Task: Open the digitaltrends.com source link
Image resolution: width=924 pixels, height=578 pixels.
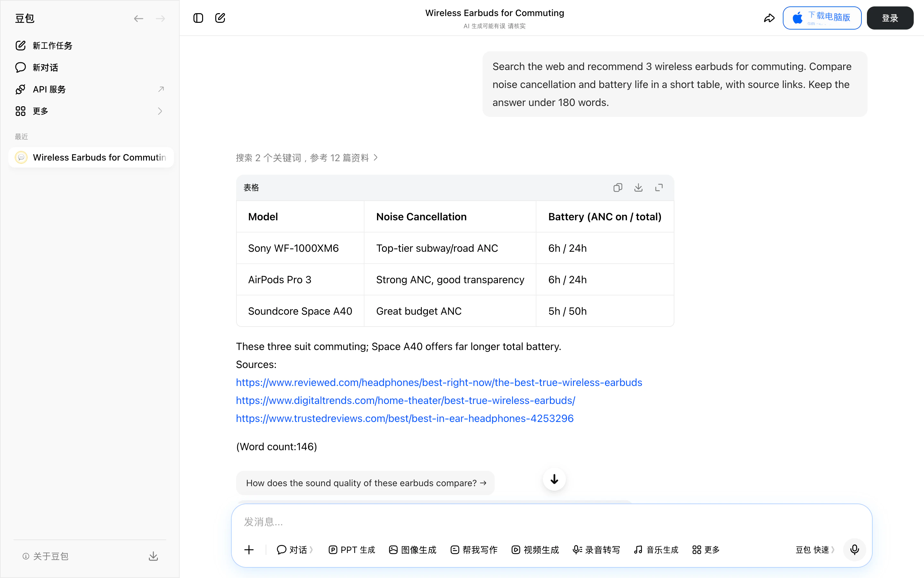Action: tap(406, 400)
